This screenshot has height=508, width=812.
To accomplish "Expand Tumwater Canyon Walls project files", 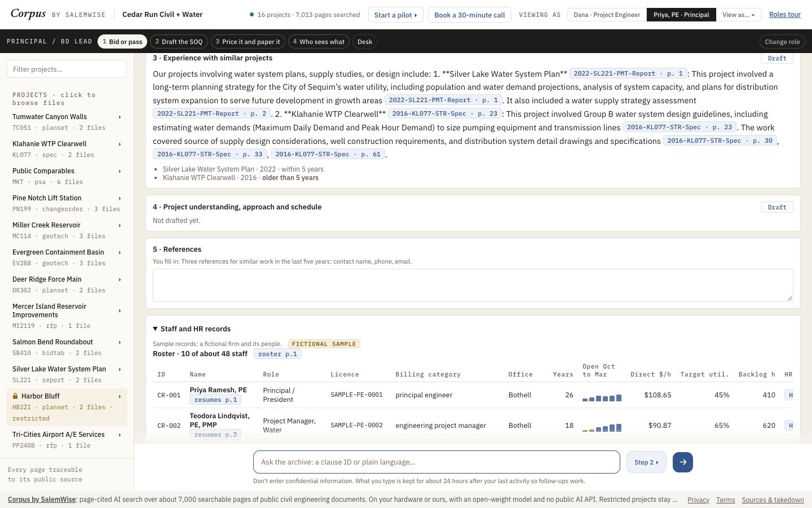I will (x=120, y=117).
